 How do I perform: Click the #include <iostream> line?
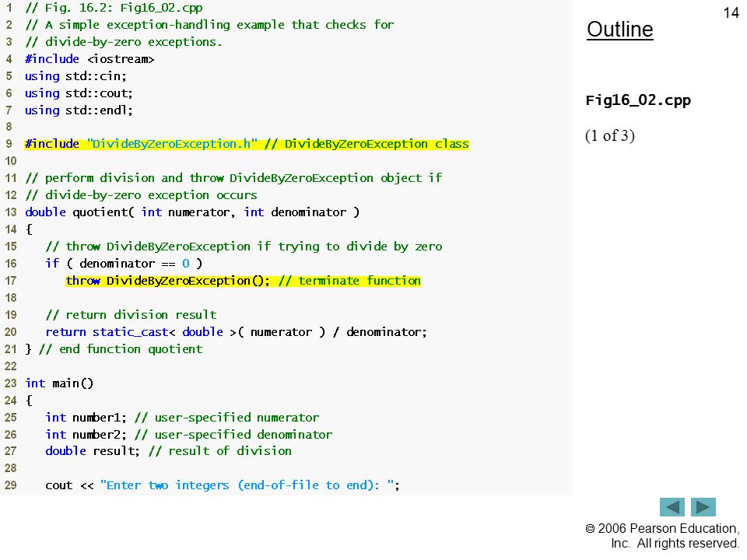89,59
